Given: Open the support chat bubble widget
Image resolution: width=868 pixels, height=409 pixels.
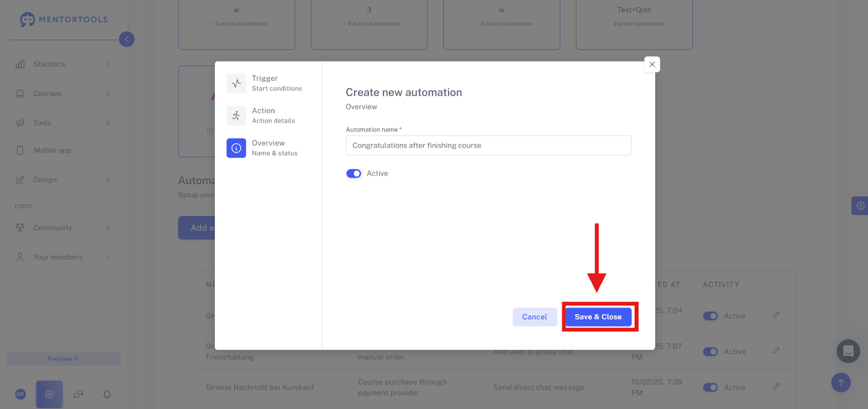Looking at the screenshot, I should click(848, 351).
